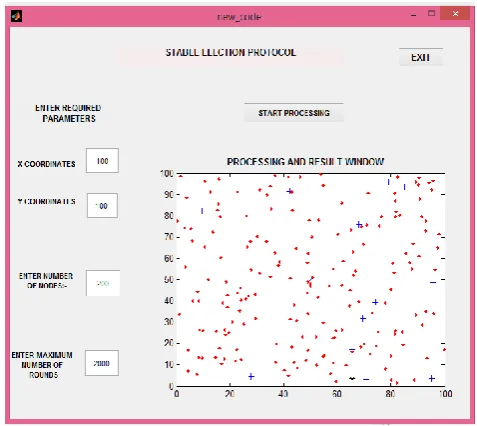Minimize the new_code window

click(414, 15)
